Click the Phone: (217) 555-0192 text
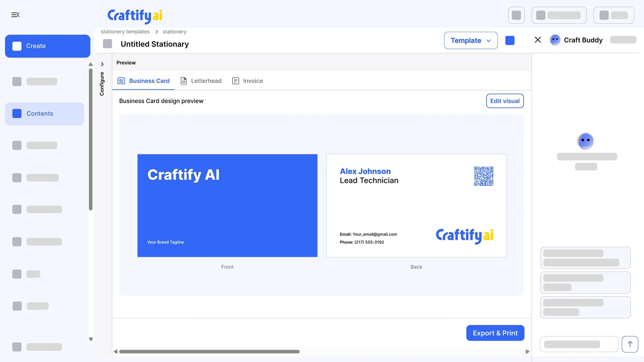 point(362,242)
